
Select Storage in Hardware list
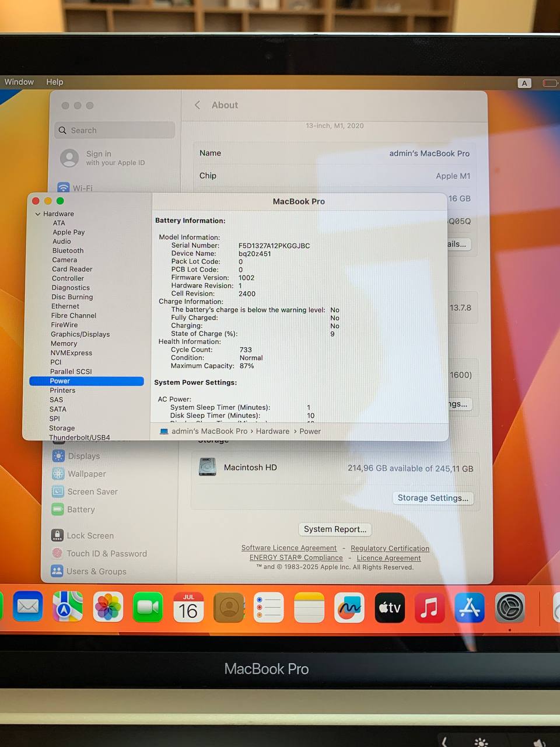(62, 428)
